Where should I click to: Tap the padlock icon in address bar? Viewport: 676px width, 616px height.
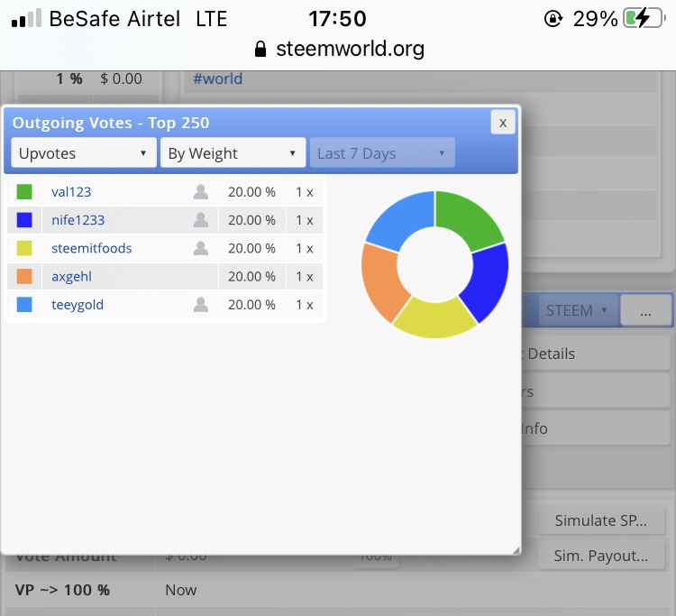tap(260, 49)
